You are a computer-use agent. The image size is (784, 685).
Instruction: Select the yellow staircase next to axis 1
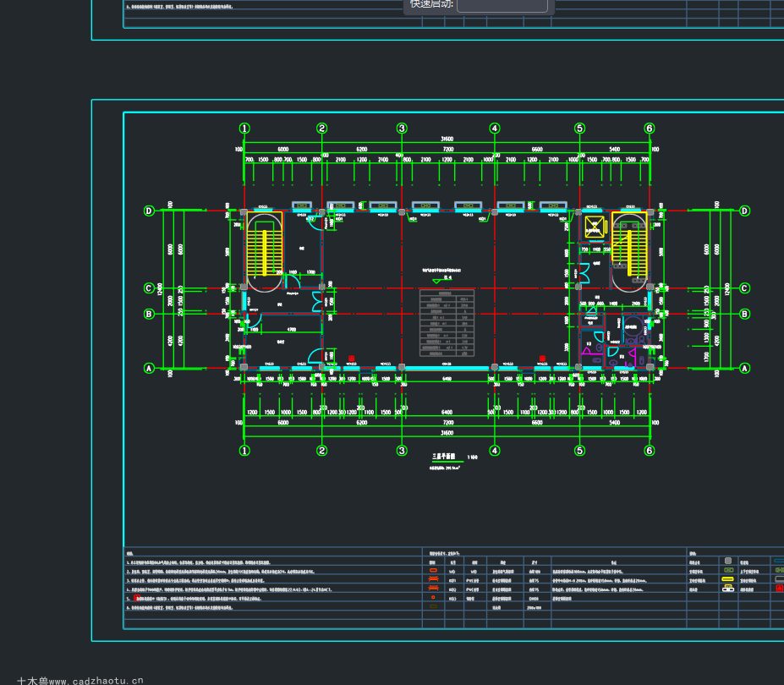point(265,244)
